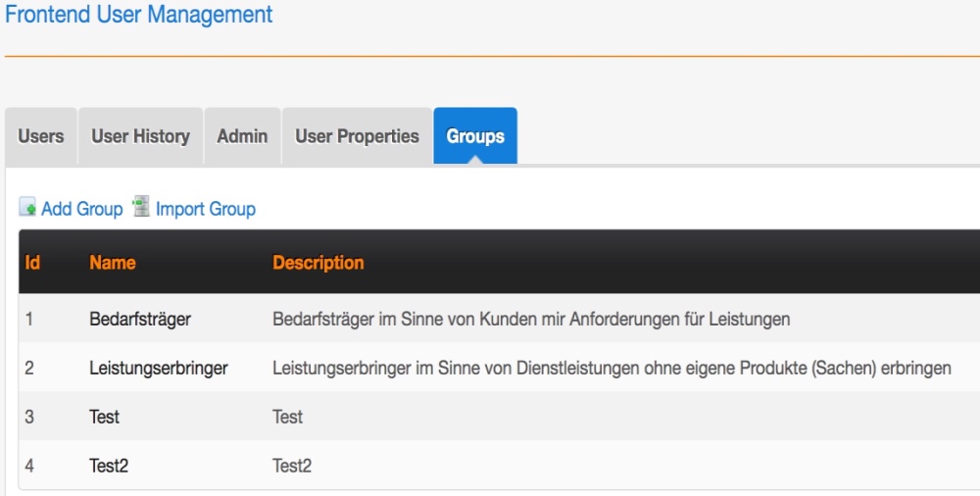Click the Import Group icon

[141, 207]
